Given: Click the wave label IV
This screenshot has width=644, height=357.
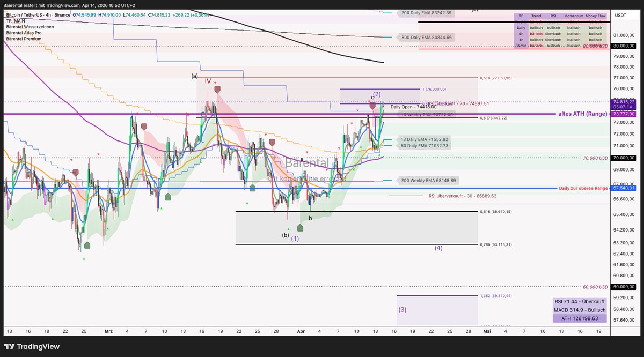Looking at the screenshot, I should pyautogui.click(x=208, y=81).
